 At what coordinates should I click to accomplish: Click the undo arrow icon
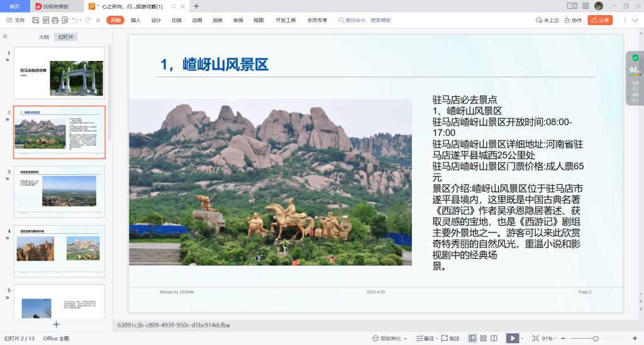tap(74, 20)
